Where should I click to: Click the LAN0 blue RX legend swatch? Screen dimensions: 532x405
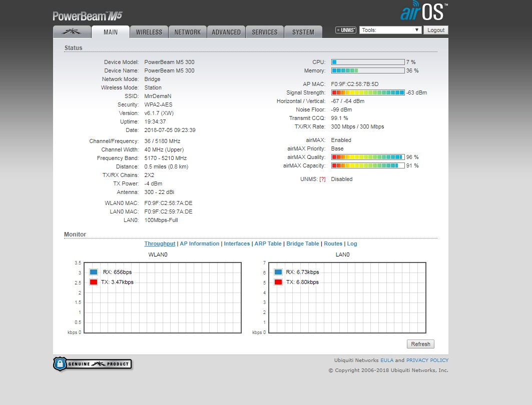coord(278,272)
